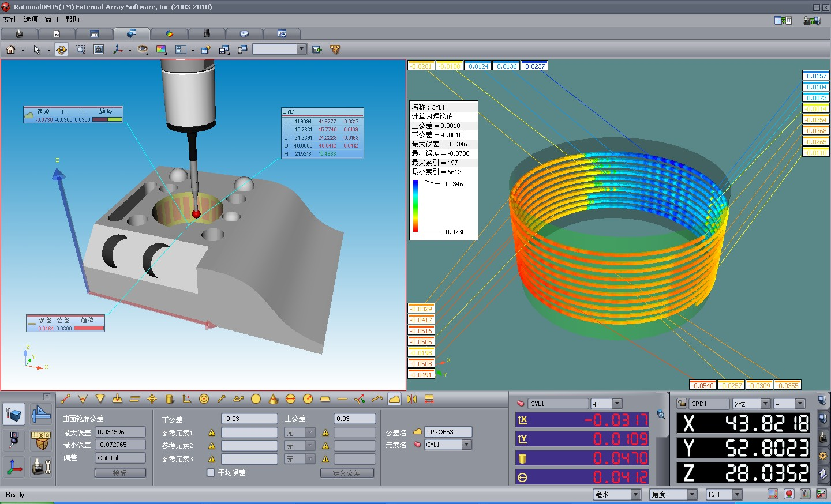
Task: Open the coordinate axes display tool
Action: (x=118, y=50)
